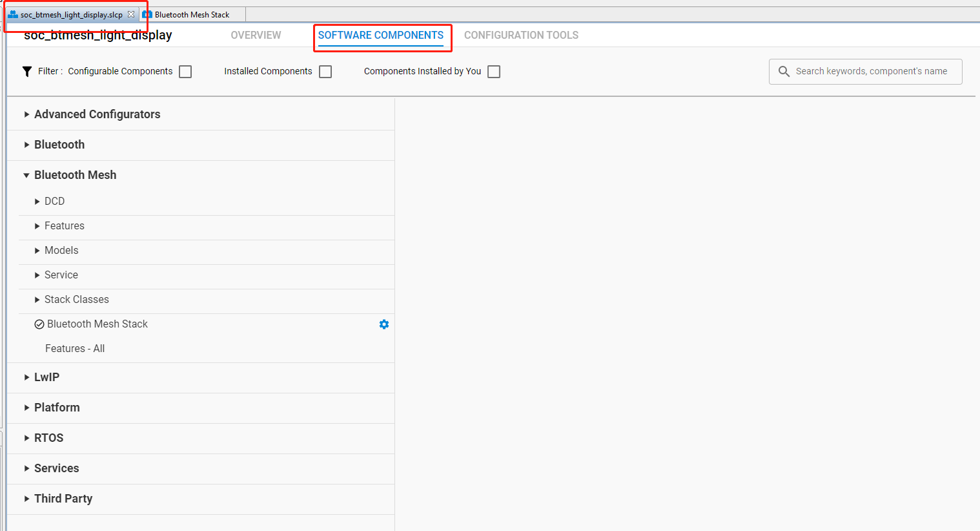Switch to the OVERVIEW tab
Viewport: 980px width, 531px height.
(x=256, y=35)
